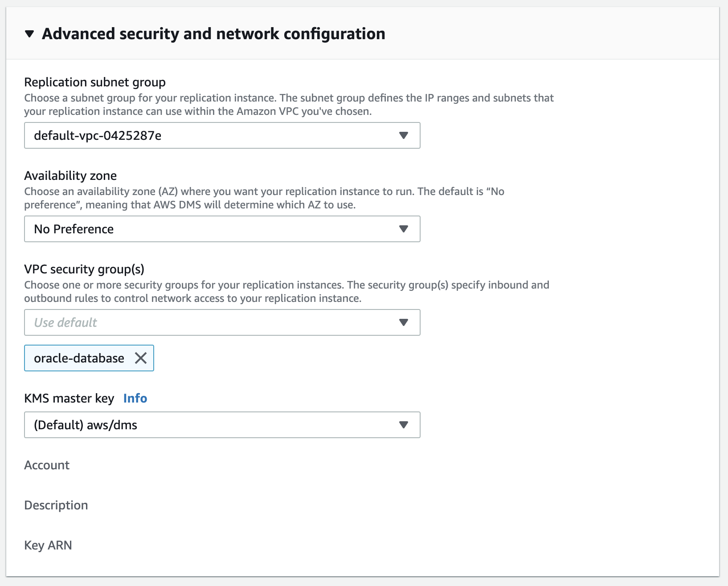This screenshot has height=586, width=728.
Task: Remove the oracle-database security group tag
Action: 141,358
